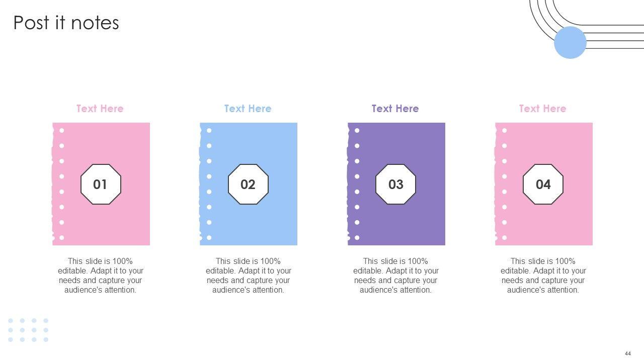This screenshot has width=644, height=362.
Task: Click the punched holes on the note numbered 04
Action: click(505, 184)
